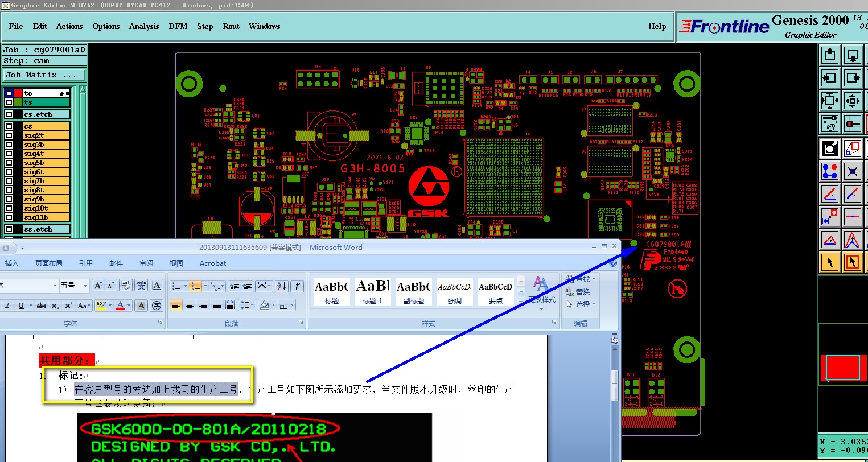Toggle display checkbox for layer cs.etch
The width and height of the screenshot is (868, 462).
point(9,114)
